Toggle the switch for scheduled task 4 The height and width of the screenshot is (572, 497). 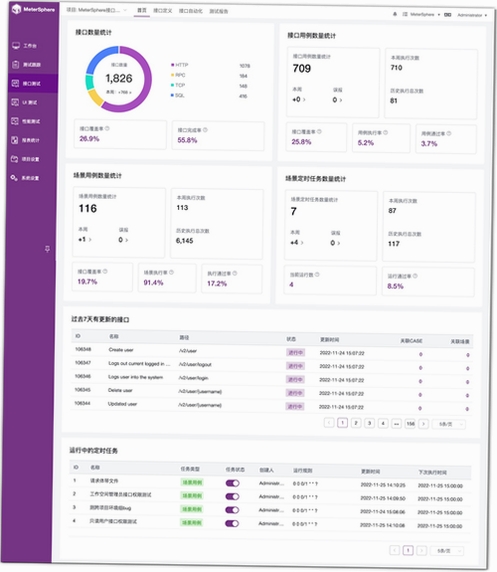(x=232, y=523)
